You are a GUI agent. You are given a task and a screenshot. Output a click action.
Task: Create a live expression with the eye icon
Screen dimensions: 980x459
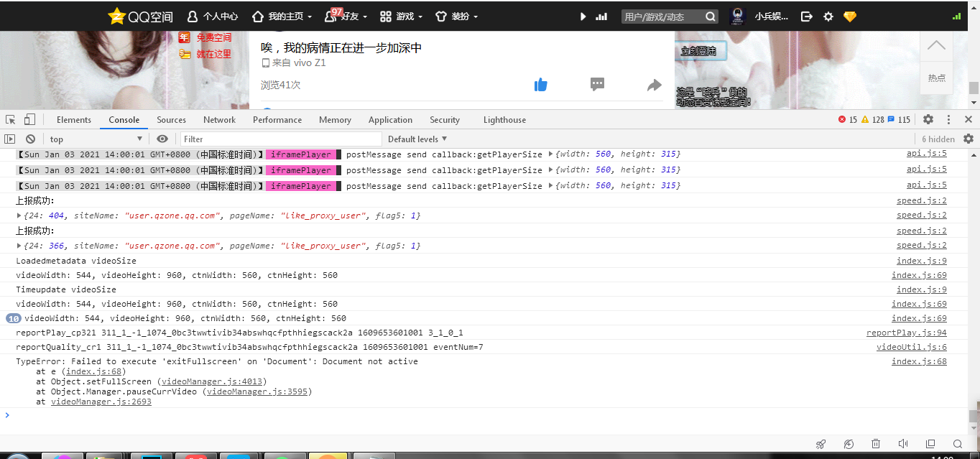coord(162,139)
